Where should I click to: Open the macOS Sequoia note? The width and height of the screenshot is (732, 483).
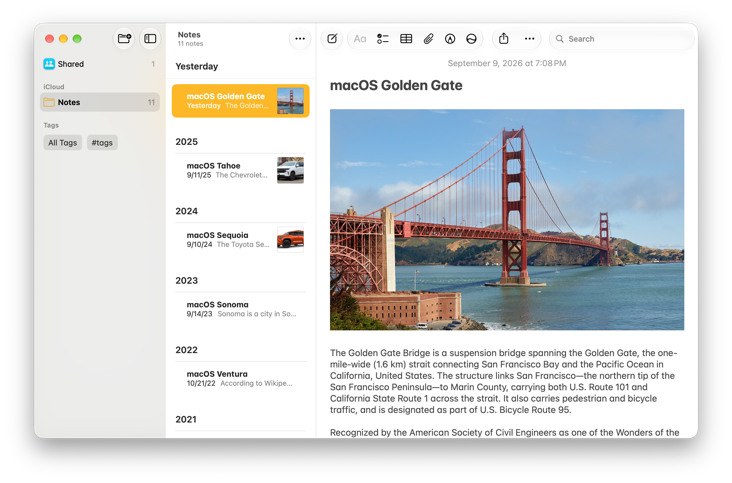click(x=240, y=239)
